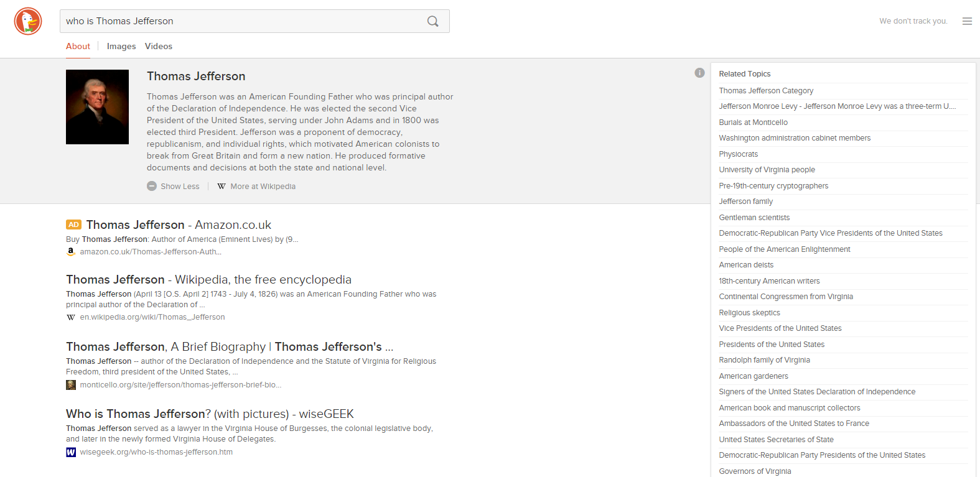This screenshot has width=980, height=477.
Task: Switch to the Images tab
Action: click(121, 46)
